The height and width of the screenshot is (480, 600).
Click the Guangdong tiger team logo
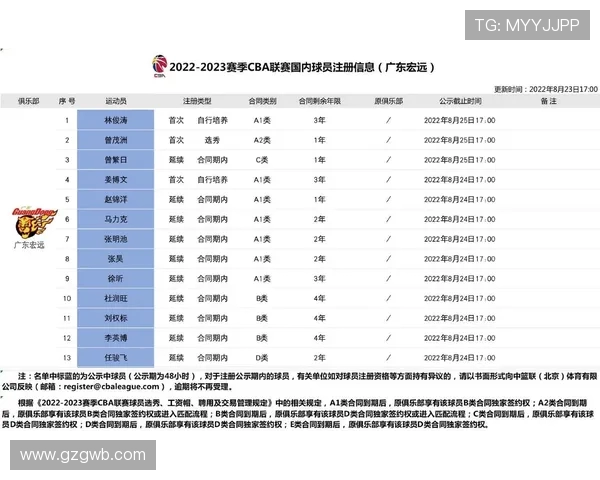click(x=34, y=223)
